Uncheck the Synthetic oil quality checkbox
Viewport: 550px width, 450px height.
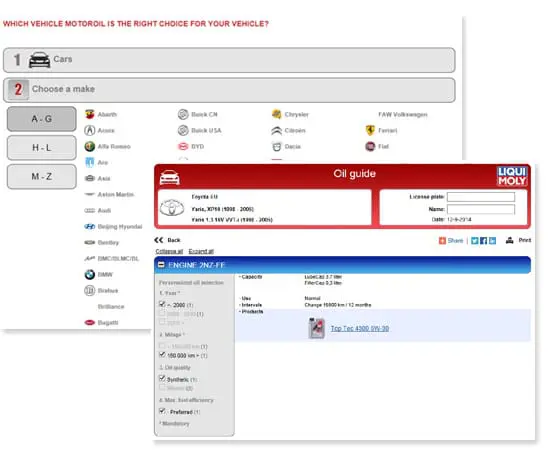[162, 378]
